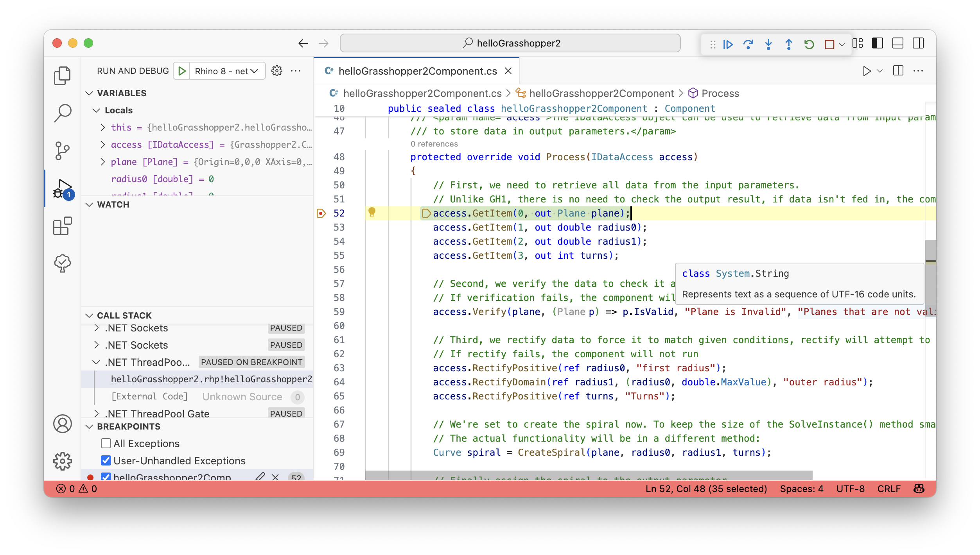The height and width of the screenshot is (555, 980).
Task: Close the helloGrasshopper2Component.cs tab
Action: (508, 71)
